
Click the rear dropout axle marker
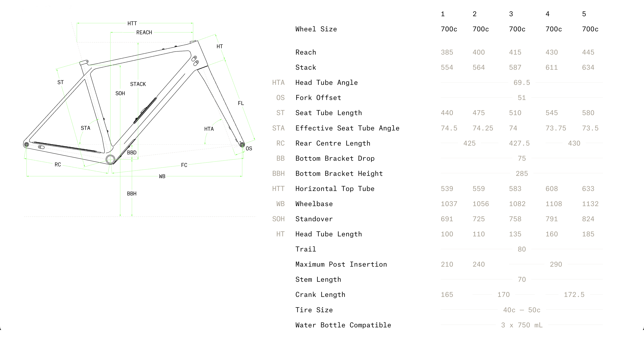[x=26, y=144]
